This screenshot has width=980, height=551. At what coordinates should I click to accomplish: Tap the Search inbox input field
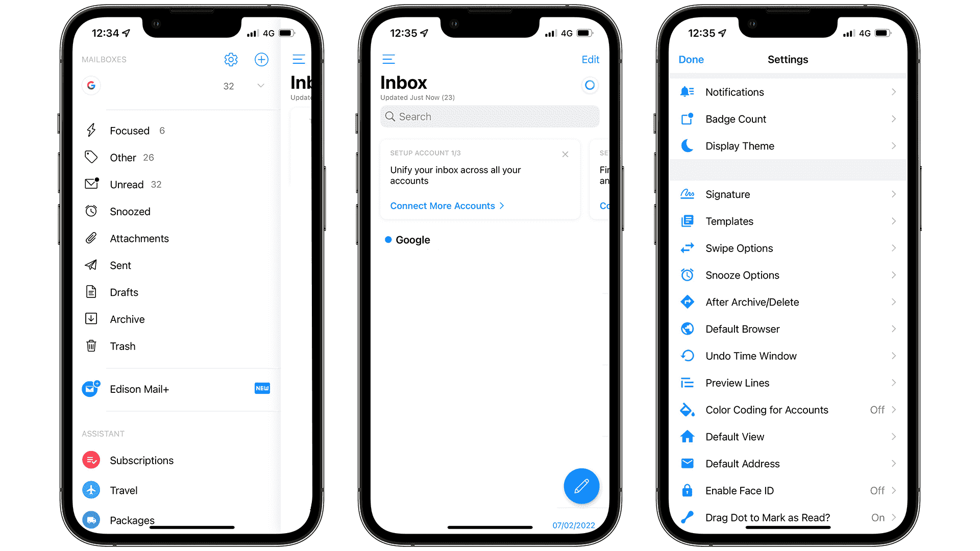(489, 116)
